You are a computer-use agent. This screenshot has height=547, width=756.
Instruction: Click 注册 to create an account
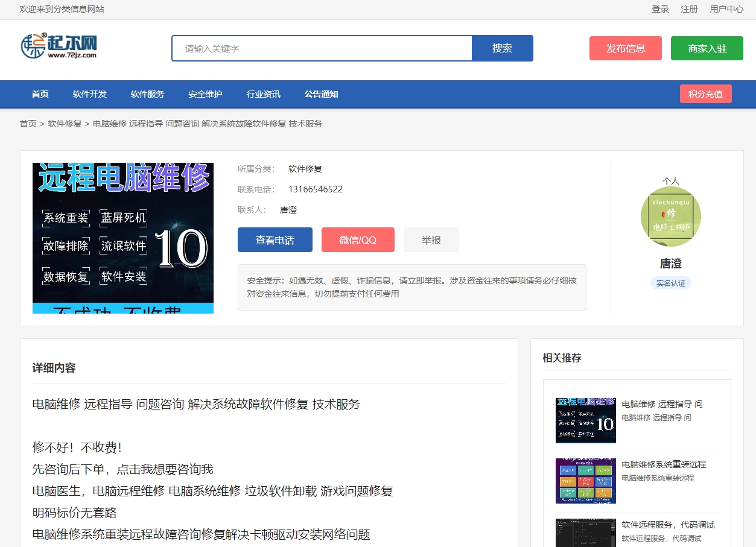(688, 9)
